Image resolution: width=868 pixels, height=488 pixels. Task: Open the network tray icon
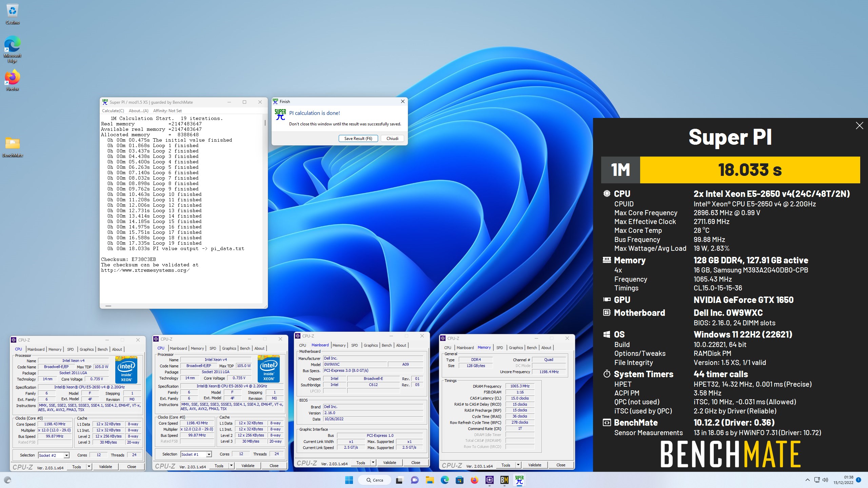(x=817, y=480)
